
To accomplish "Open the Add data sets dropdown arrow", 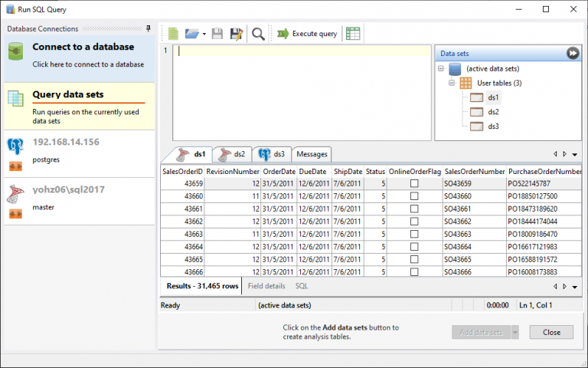I will click(x=514, y=332).
